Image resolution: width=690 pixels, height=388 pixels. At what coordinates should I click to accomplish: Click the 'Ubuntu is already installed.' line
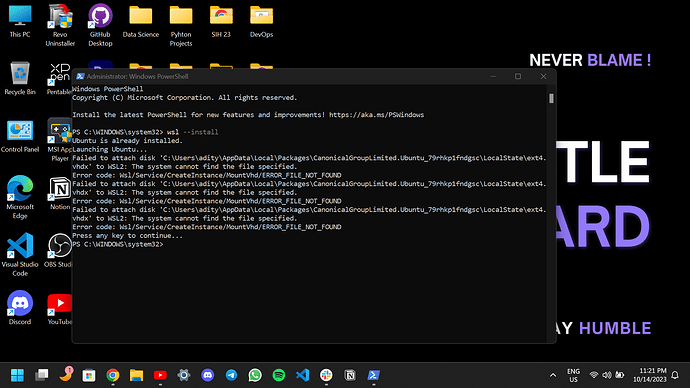pyautogui.click(x=127, y=141)
